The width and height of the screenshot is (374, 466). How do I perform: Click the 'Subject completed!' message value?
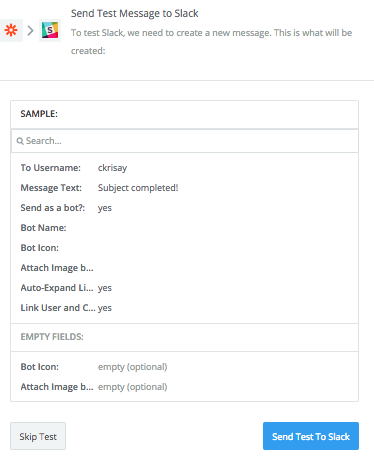(138, 188)
